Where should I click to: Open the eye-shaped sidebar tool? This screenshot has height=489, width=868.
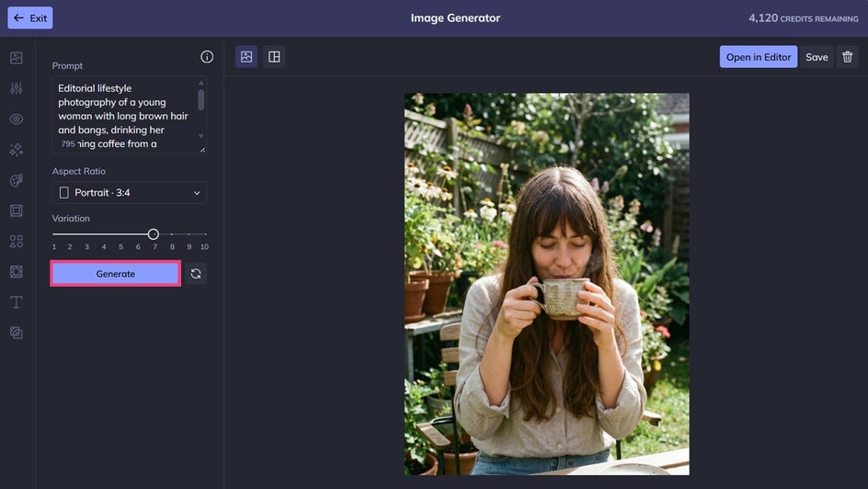tap(17, 119)
